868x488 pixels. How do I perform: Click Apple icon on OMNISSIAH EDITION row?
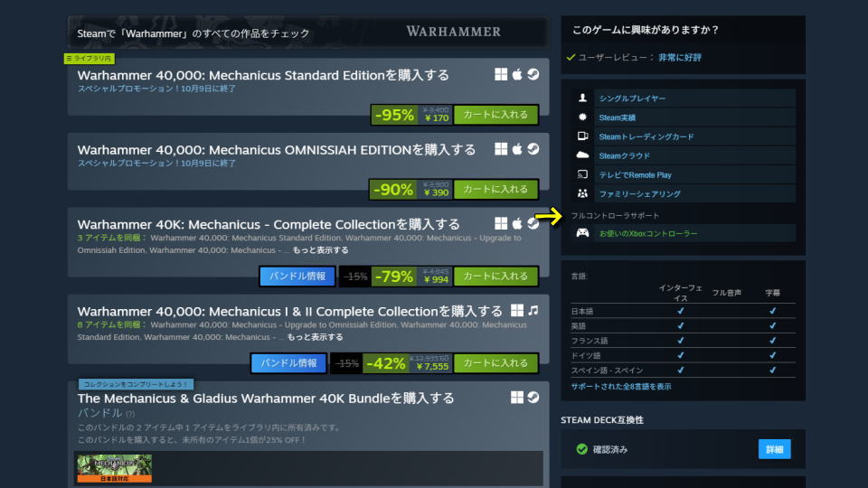click(517, 149)
